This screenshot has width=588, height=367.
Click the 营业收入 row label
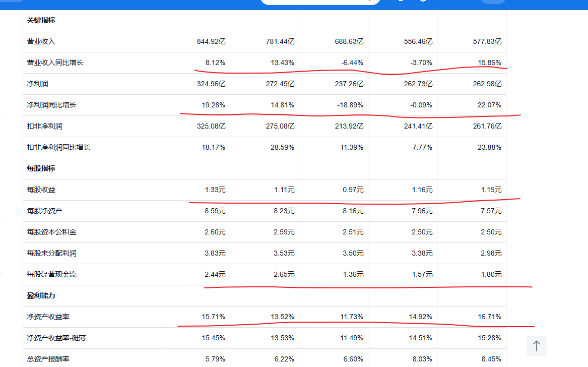[x=41, y=41]
